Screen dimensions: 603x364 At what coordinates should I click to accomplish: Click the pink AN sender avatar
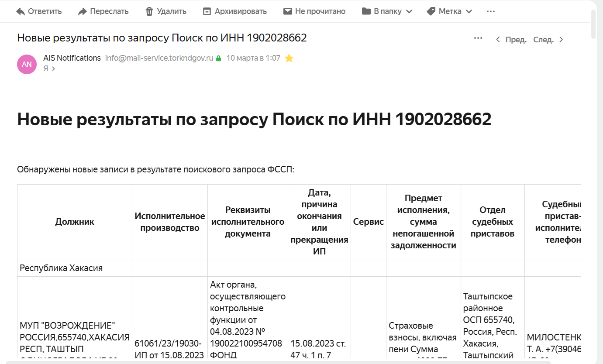[x=27, y=64]
